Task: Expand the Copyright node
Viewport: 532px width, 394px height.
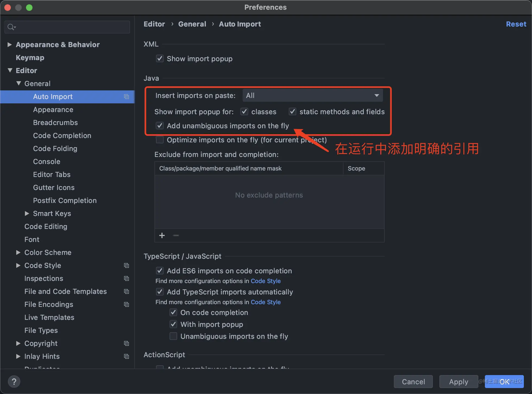Action: tap(18, 343)
